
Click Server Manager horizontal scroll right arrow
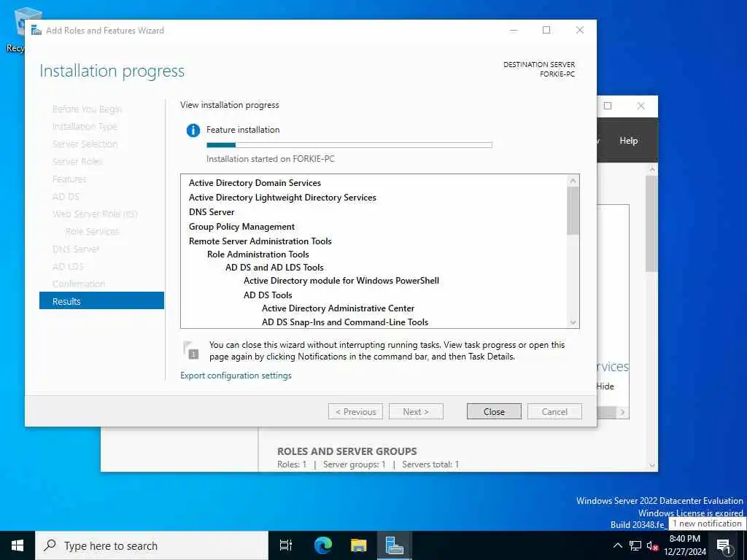point(623,413)
